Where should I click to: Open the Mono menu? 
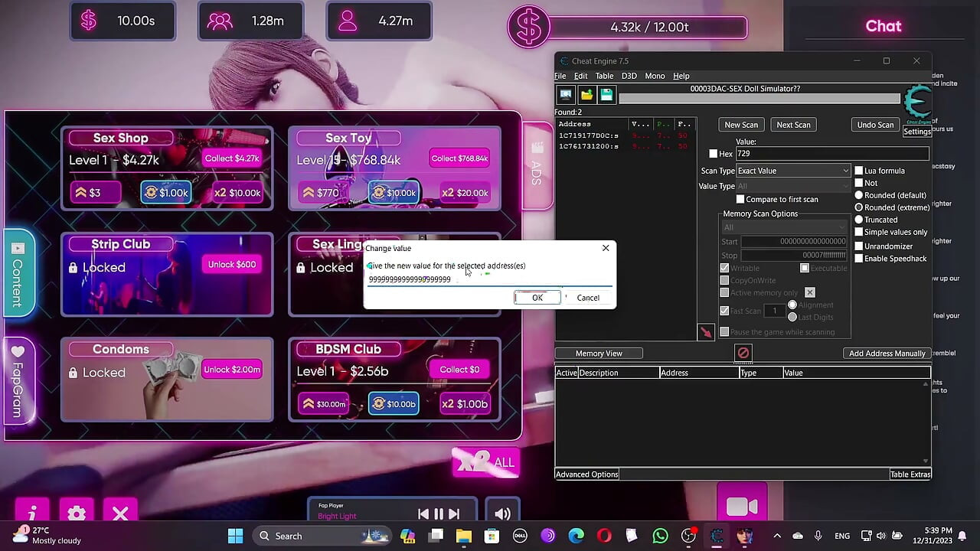click(x=655, y=76)
